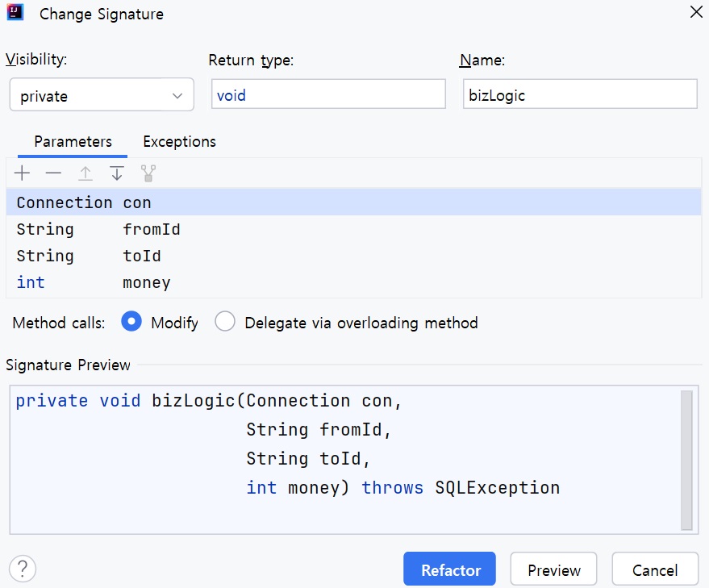Click the Signature Preview scrollbar
Screen dimensions: 709x588
(686, 459)
